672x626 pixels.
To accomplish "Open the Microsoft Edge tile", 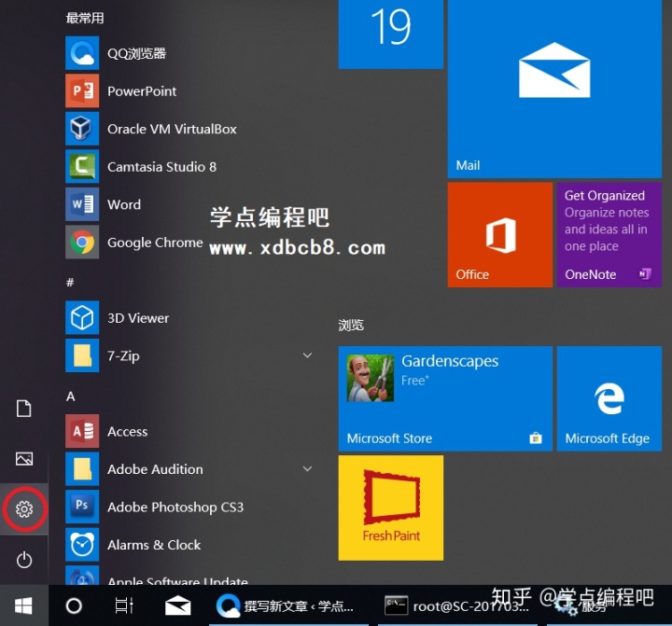I will 609,398.
